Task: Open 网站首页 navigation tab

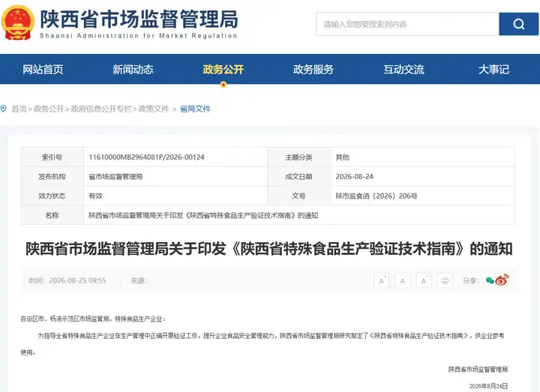Action: pos(43,70)
